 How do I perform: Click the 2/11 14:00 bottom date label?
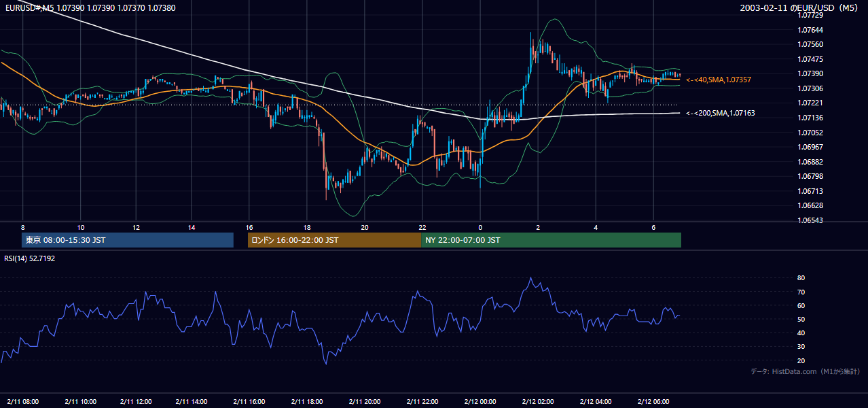click(x=192, y=401)
